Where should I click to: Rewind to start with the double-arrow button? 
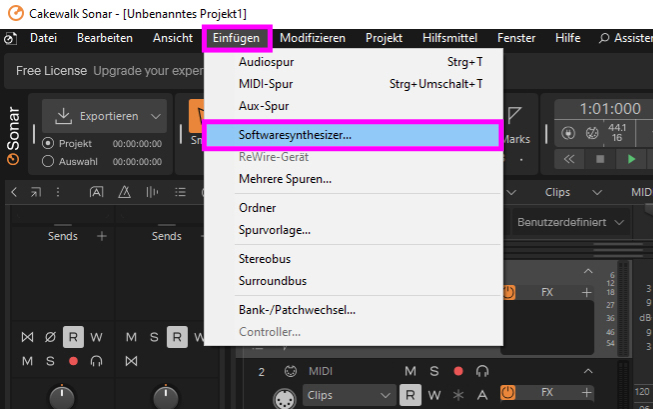coord(569,159)
